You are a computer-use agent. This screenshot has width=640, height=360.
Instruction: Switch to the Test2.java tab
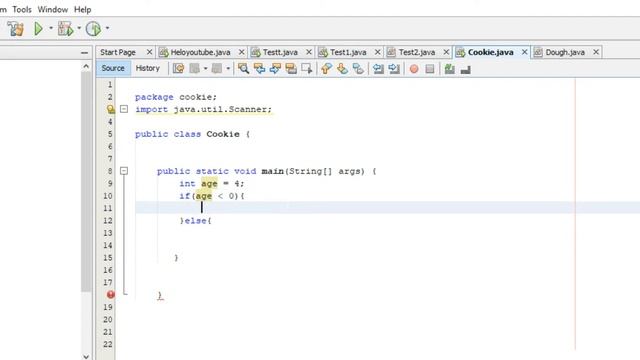417,52
